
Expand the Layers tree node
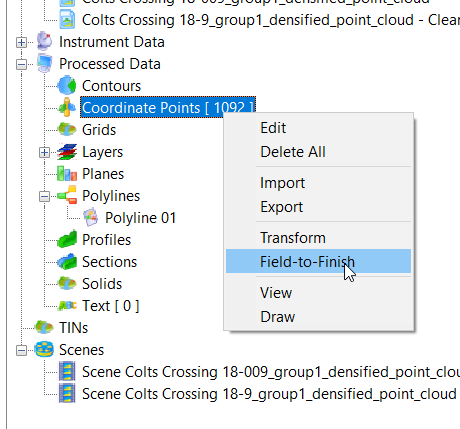point(44,152)
